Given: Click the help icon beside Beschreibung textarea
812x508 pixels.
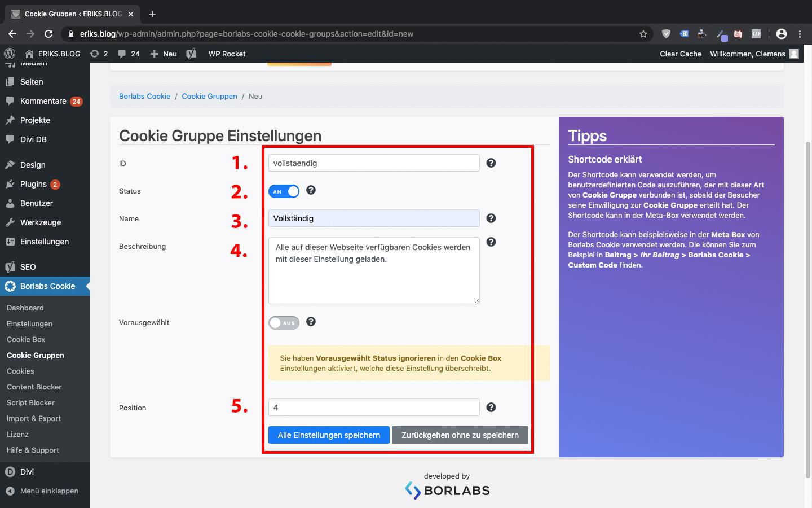Looking at the screenshot, I should tap(491, 242).
